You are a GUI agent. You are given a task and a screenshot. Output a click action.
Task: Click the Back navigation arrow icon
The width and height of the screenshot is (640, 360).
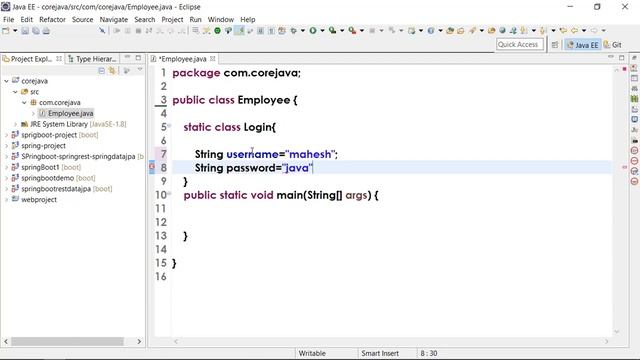574,31
